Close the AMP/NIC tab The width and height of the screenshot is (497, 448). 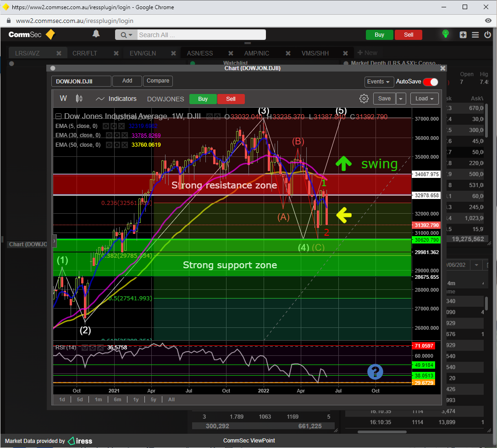pos(288,53)
